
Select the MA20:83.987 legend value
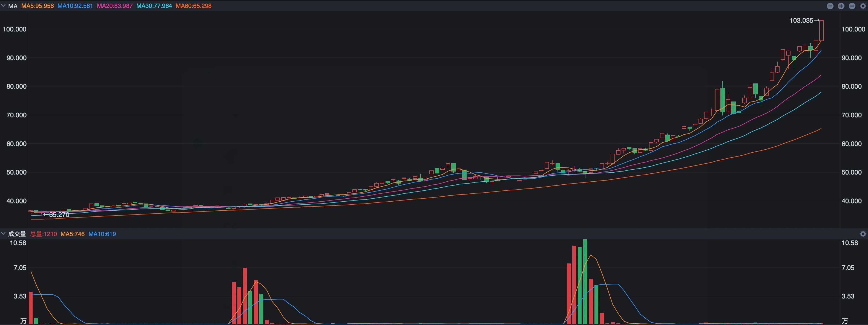114,6
